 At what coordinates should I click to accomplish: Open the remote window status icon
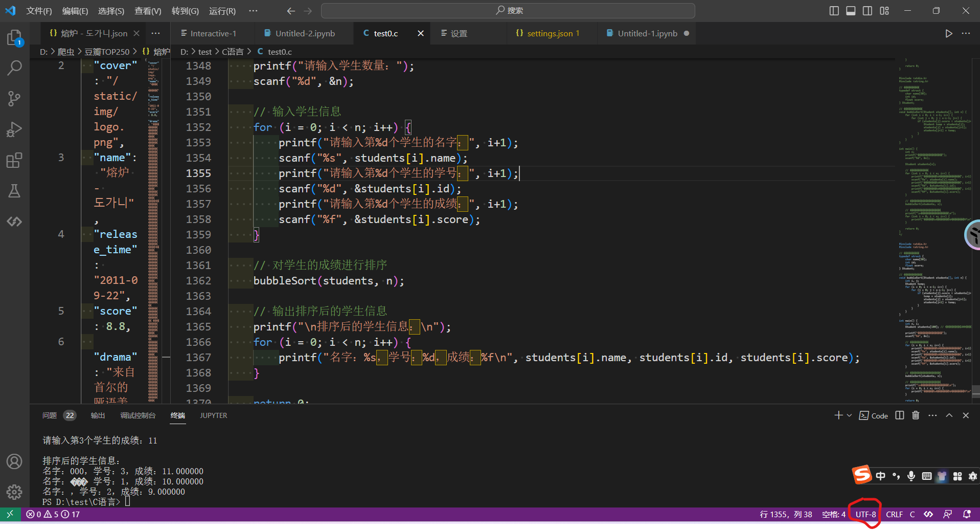pos(10,514)
